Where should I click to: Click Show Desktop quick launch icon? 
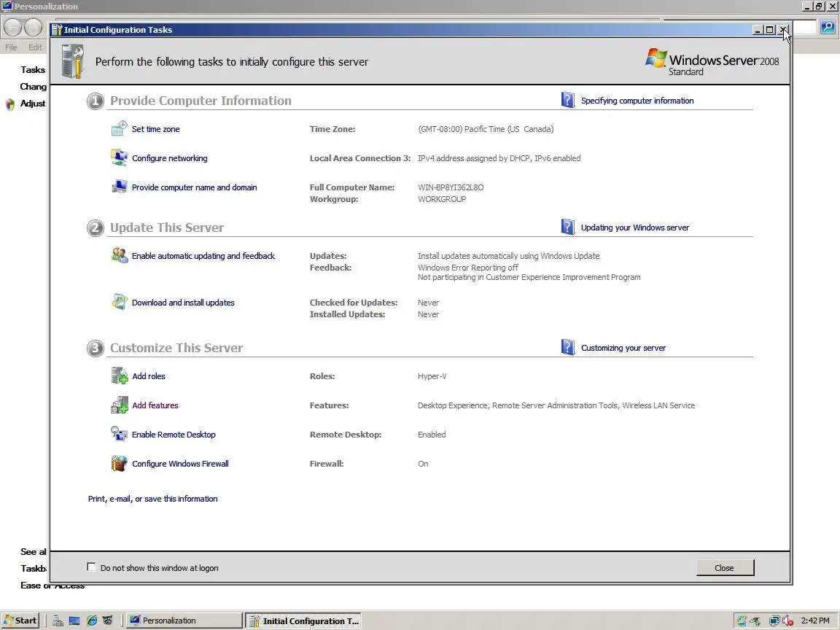coord(74,621)
